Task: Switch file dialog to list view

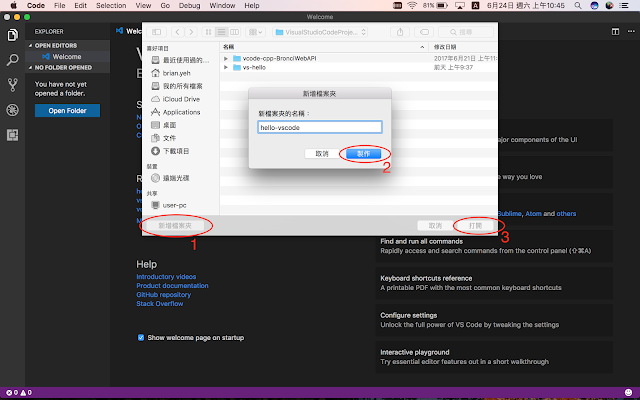Action: click(x=221, y=32)
